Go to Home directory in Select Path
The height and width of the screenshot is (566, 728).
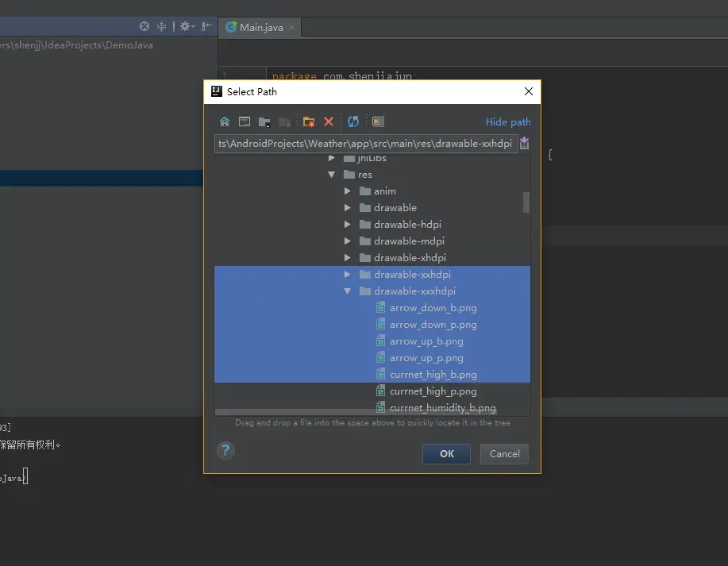(x=225, y=121)
